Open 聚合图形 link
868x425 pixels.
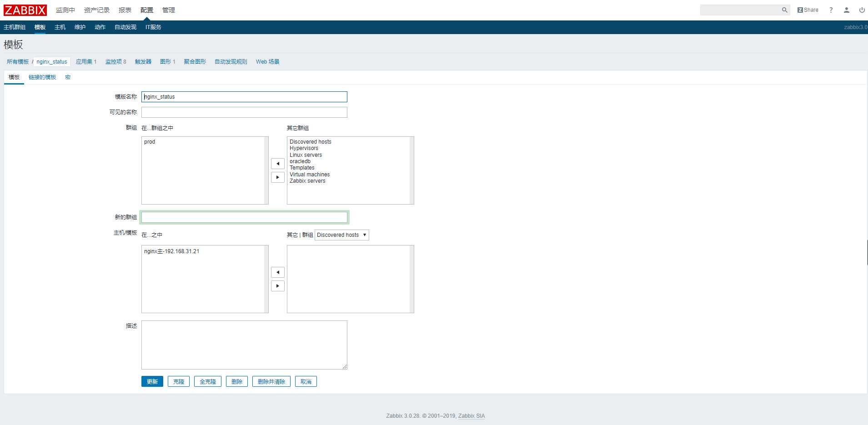click(x=195, y=62)
